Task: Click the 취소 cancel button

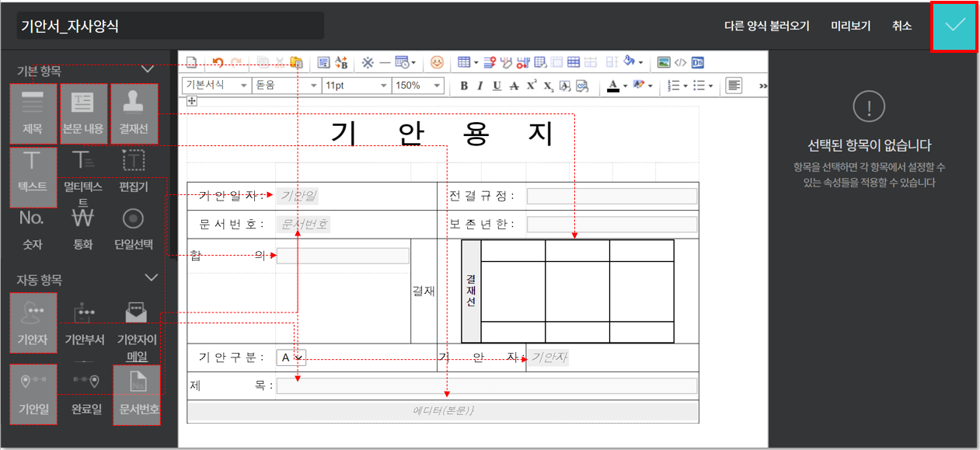Action: coord(902,26)
